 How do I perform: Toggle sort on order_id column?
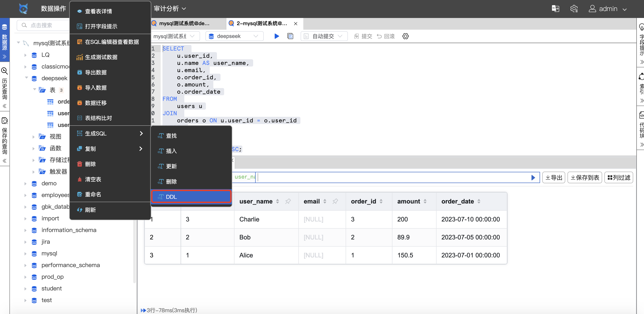coord(381,201)
